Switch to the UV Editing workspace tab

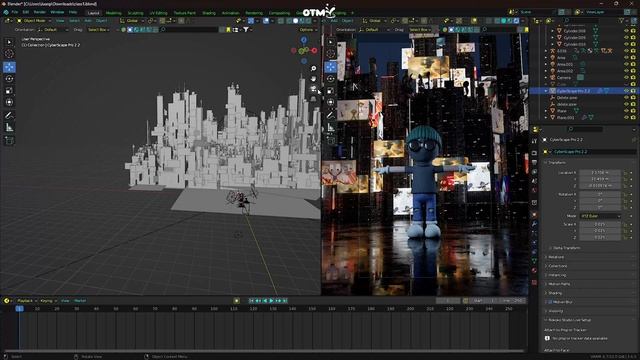(158, 13)
